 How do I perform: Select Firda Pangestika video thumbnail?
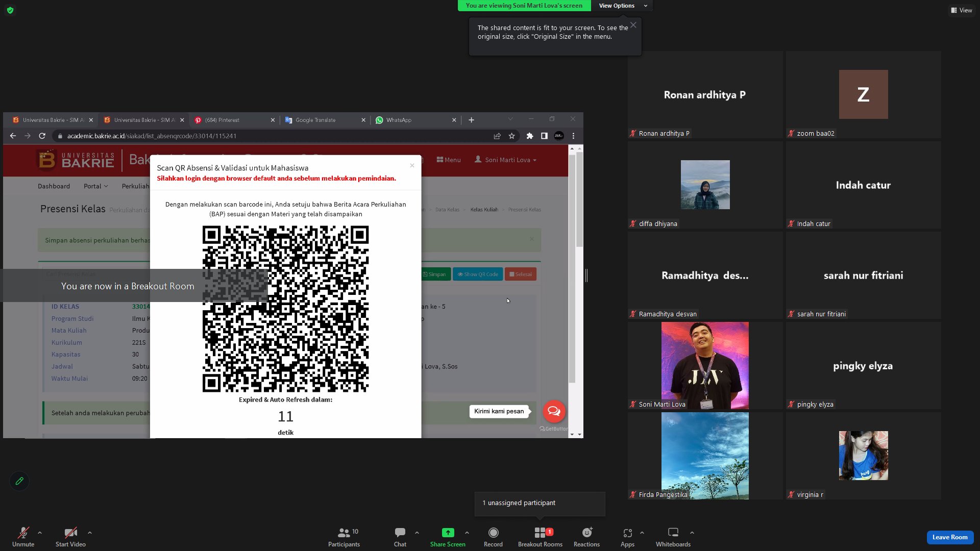point(705,456)
